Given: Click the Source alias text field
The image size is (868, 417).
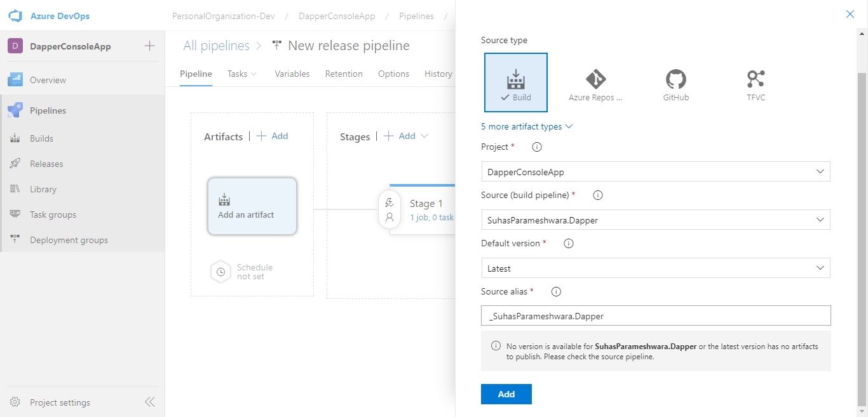Looking at the screenshot, I should click(656, 315).
